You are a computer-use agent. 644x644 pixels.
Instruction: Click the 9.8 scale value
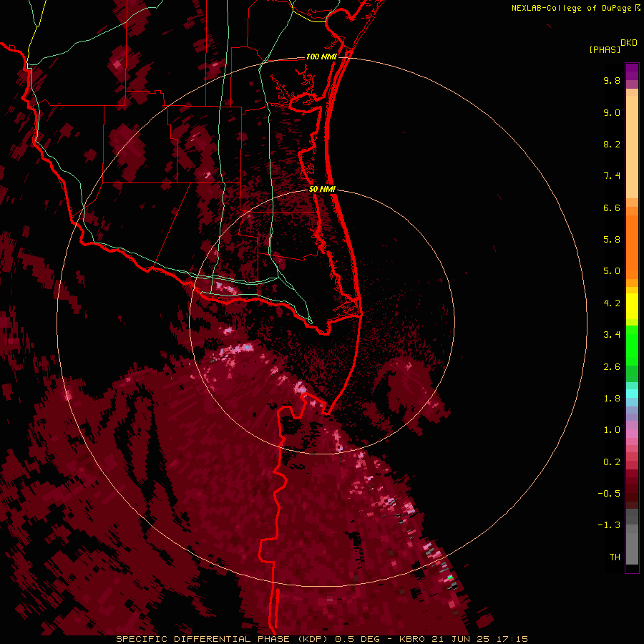(x=612, y=80)
